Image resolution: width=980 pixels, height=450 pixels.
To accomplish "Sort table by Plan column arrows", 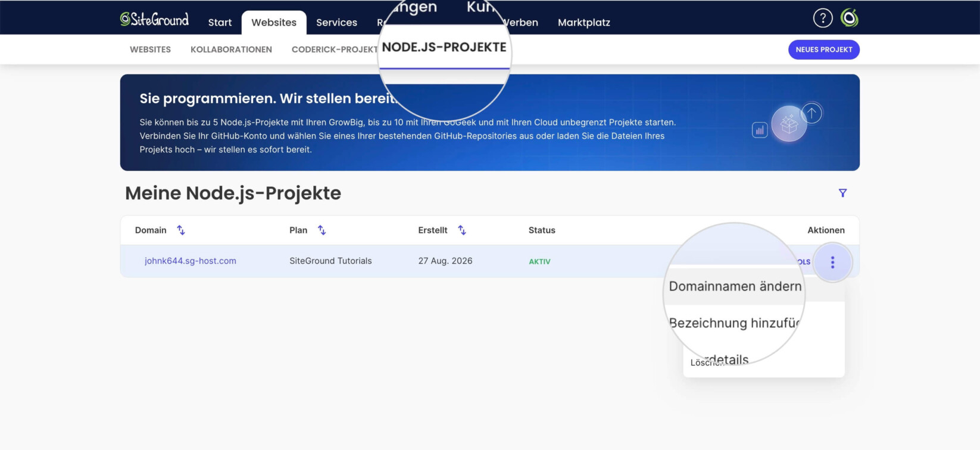I will point(322,230).
